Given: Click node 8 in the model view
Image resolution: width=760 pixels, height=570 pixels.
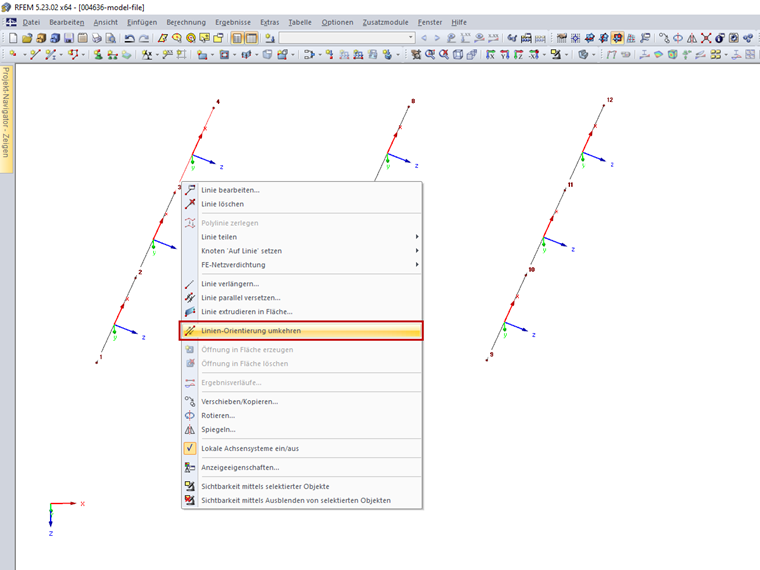Looking at the screenshot, I should tap(409, 106).
